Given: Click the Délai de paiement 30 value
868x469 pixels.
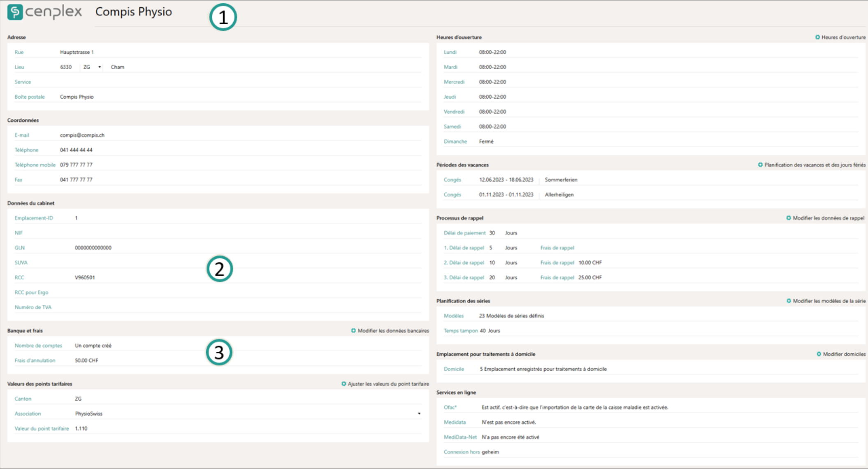Looking at the screenshot, I should point(492,233).
